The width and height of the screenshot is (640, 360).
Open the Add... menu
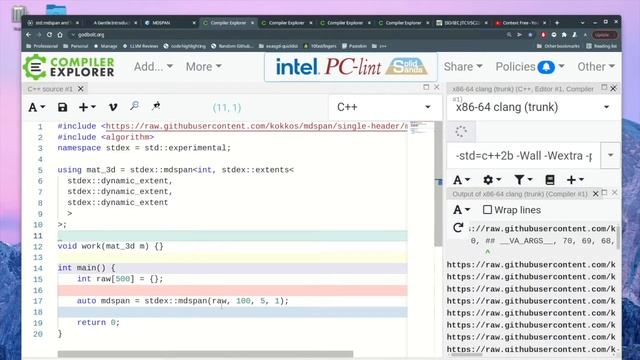click(x=153, y=67)
